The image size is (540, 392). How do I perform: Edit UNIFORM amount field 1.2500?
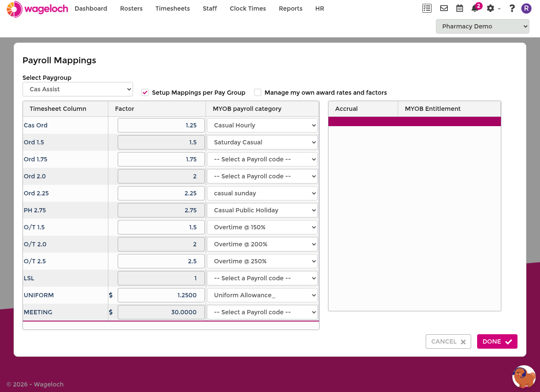coord(161,295)
